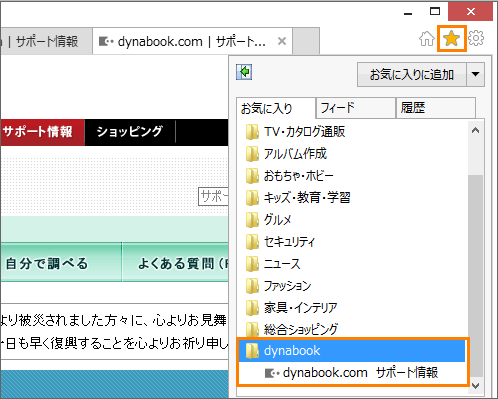The height and width of the screenshot is (399, 498).
Task: Switch to the フィード tab
Action: point(356,108)
